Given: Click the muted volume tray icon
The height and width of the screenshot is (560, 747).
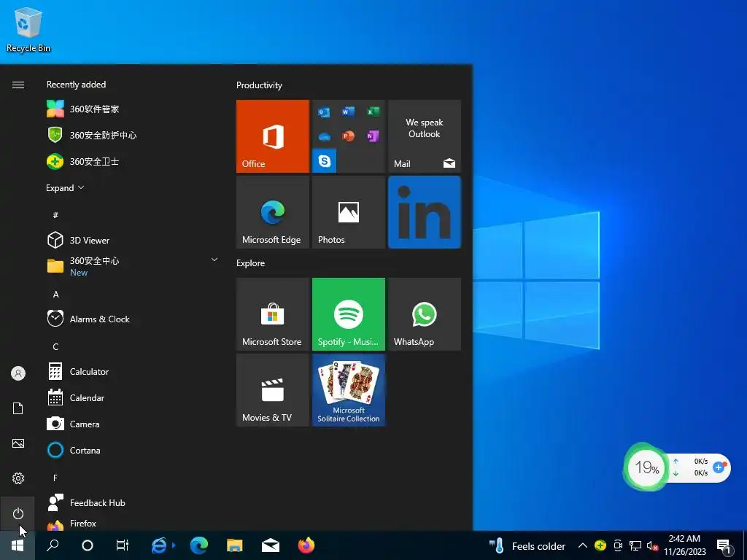Looking at the screenshot, I should click(652, 545).
